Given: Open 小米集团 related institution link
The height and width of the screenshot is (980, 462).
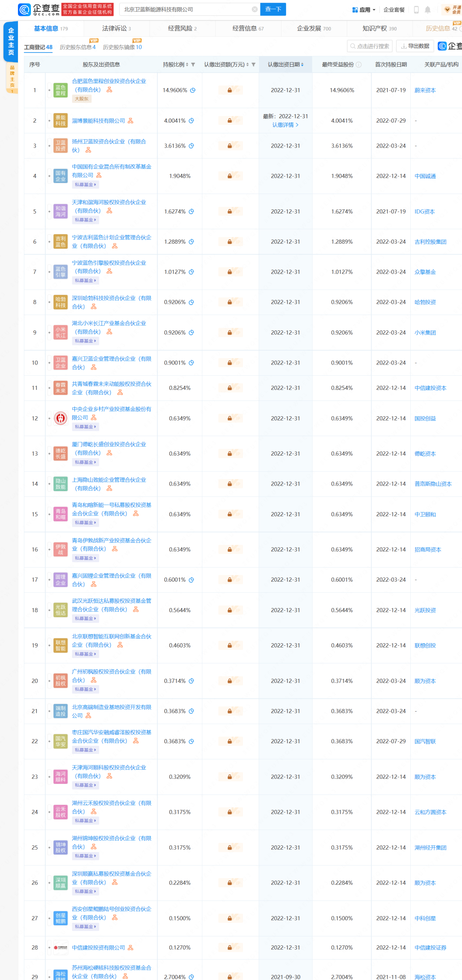Looking at the screenshot, I should pyautogui.click(x=425, y=333).
